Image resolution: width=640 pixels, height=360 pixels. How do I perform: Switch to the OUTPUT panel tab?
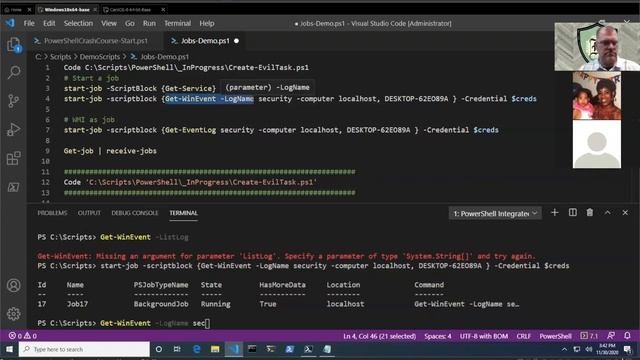coord(89,213)
